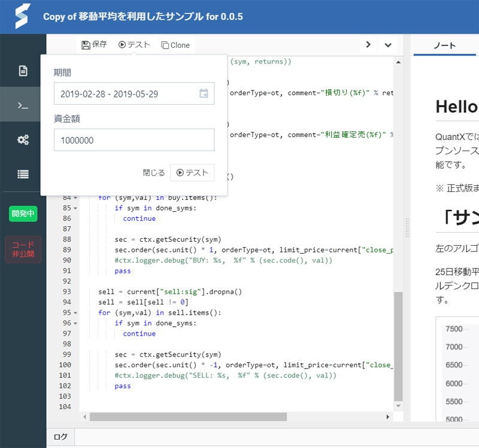Click '(sym, returns))' at top of editor
479x448 pixels.
tap(260, 62)
